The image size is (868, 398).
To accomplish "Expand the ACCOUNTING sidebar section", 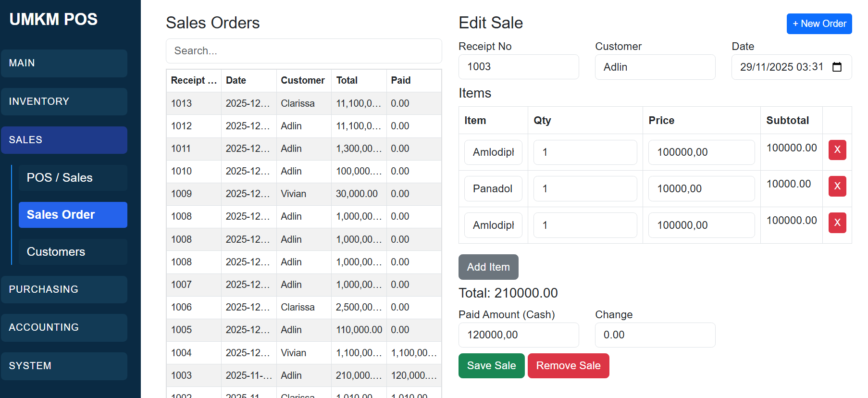I will click(x=64, y=327).
